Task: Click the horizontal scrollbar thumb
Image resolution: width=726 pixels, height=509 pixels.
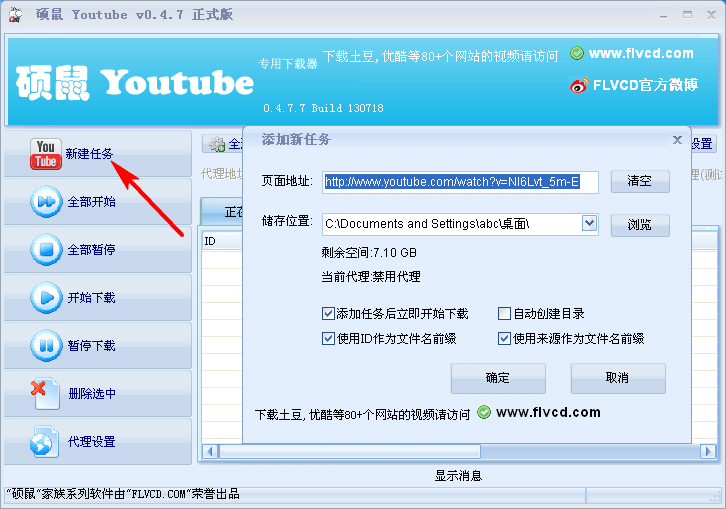Action: point(350,451)
